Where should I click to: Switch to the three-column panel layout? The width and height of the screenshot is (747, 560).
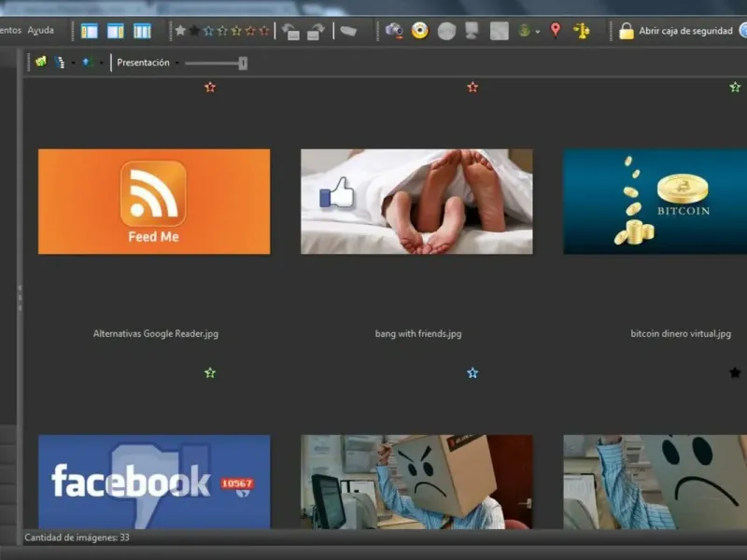142,31
